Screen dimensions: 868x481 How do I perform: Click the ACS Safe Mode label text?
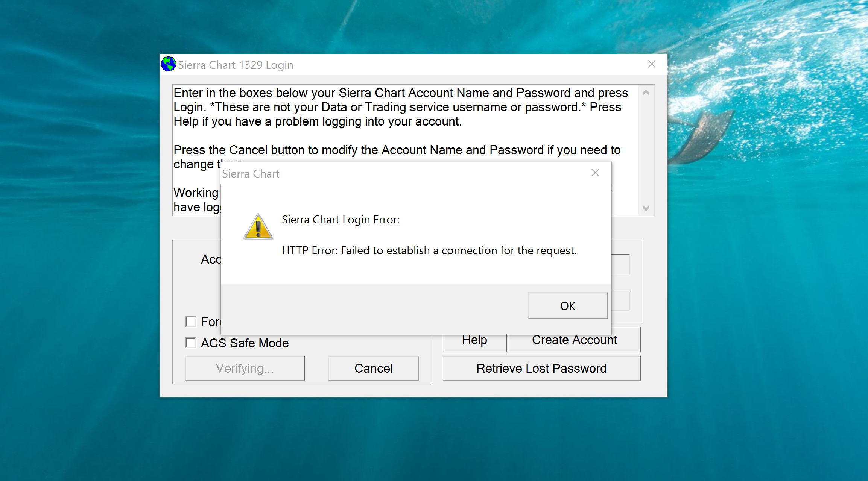point(245,343)
